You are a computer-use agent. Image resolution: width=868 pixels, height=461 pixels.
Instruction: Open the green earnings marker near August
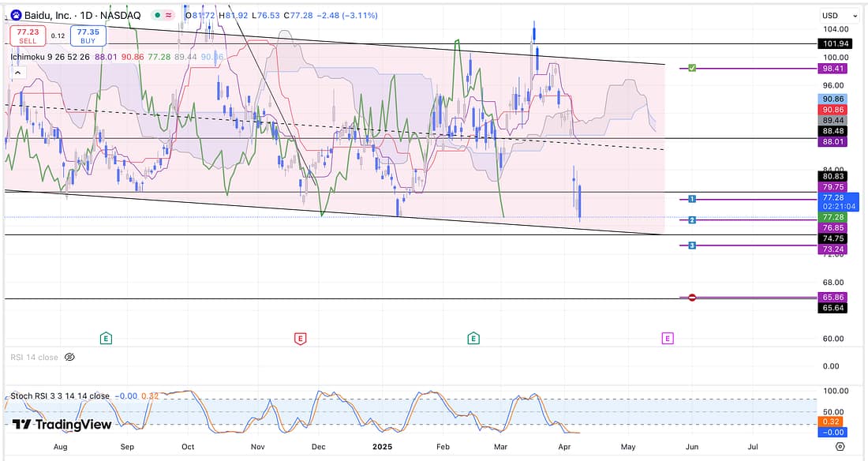click(x=106, y=339)
